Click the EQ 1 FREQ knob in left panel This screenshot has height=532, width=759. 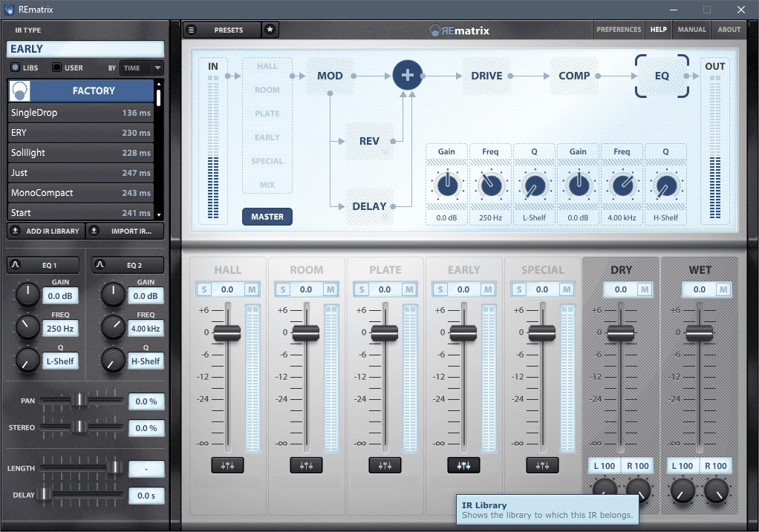point(27,327)
